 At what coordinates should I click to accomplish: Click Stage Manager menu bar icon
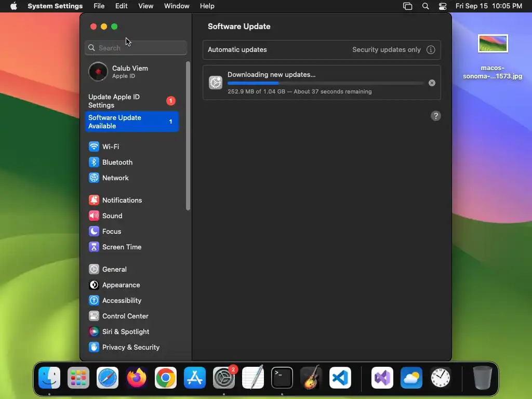(407, 6)
